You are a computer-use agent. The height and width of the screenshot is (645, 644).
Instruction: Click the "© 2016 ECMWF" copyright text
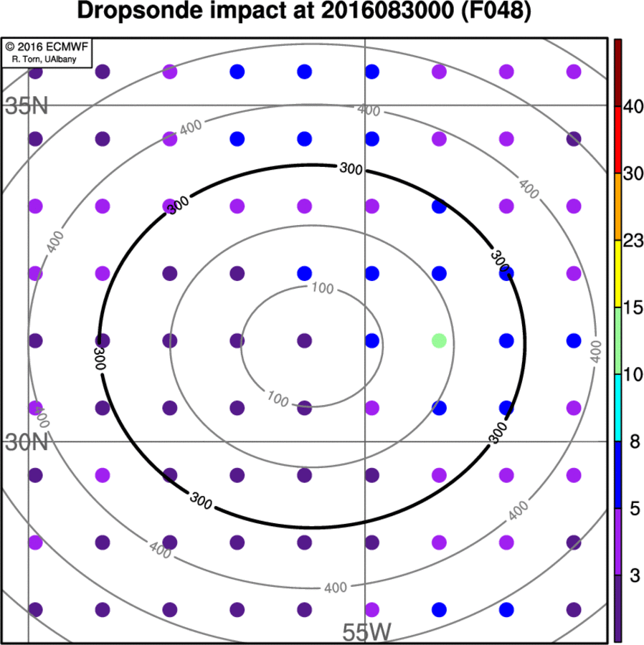pos(47,47)
